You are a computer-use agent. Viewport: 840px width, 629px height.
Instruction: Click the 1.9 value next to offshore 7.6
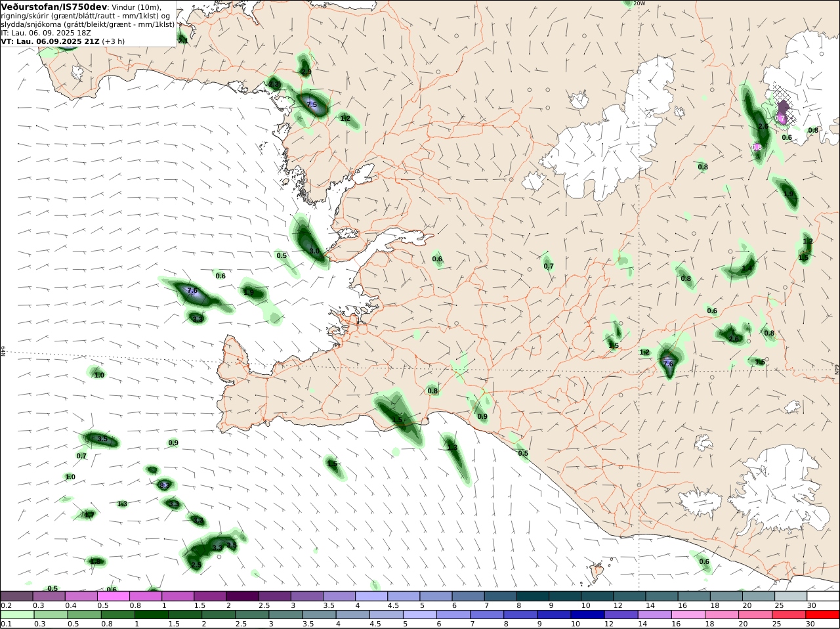click(x=249, y=293)
